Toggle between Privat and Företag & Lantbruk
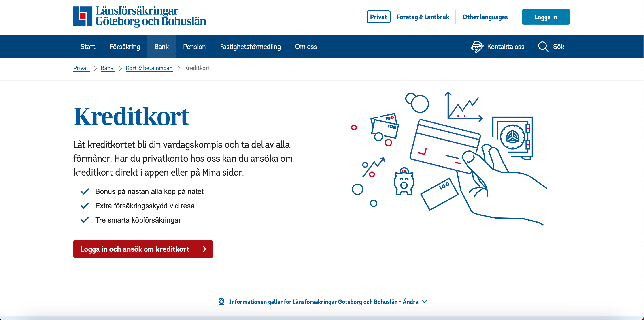 pyautogui.click(x=423, y=17)
